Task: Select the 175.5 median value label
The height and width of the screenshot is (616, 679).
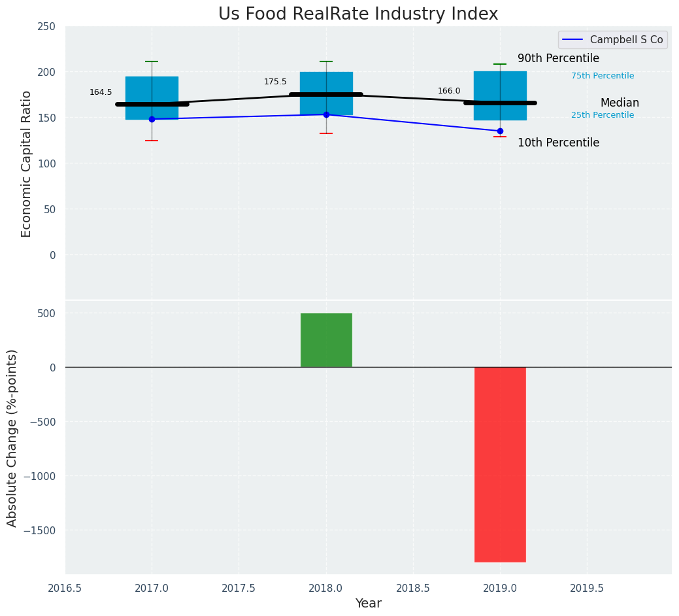Action: point(275,82)
